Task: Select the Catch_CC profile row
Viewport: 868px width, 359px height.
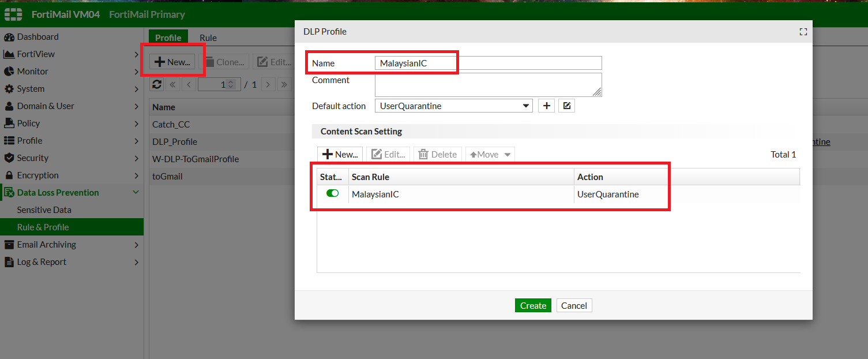Action: coord(221,124)
